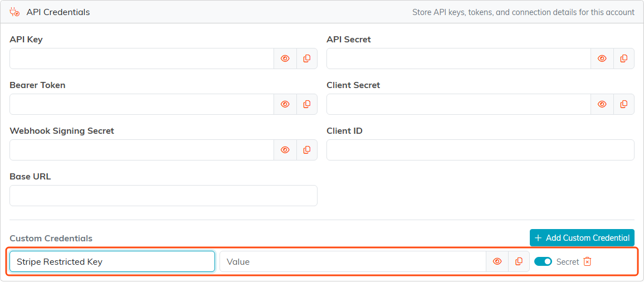Copy the Webhook Signing Secret value
Viewport: 644px width, 282px height.
click(x=307, y=149)
